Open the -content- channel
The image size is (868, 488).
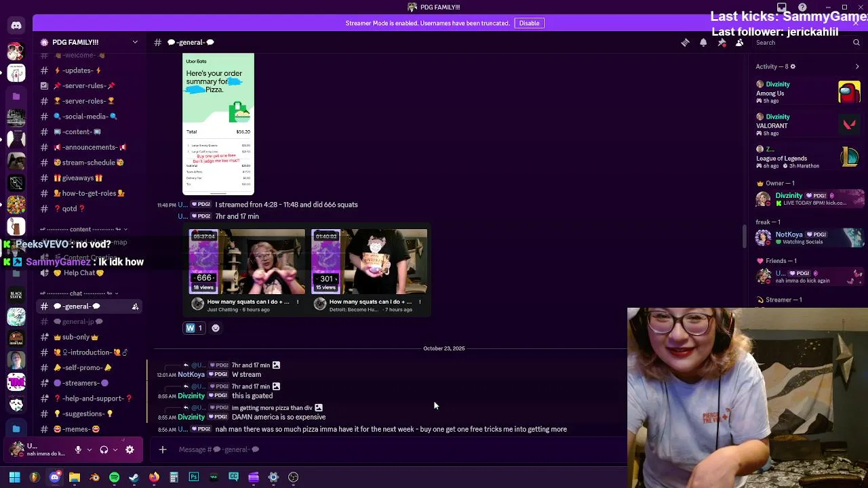(x=90, y=132)
